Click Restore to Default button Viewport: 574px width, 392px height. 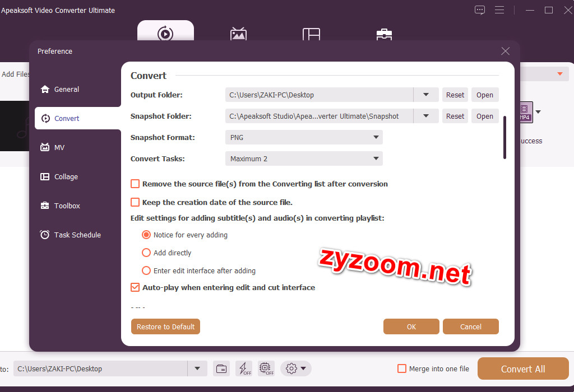click(165, 326)
